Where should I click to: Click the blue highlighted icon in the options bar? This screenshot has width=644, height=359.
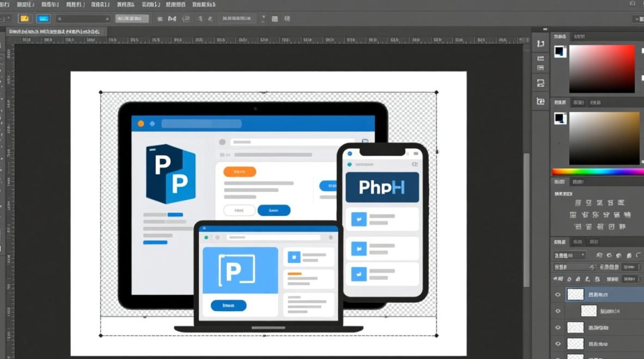[43, 19]
